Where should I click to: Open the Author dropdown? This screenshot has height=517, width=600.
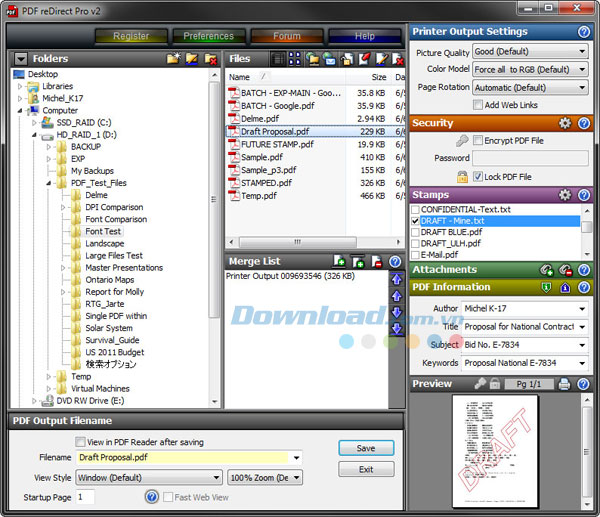tap(582, 308)
